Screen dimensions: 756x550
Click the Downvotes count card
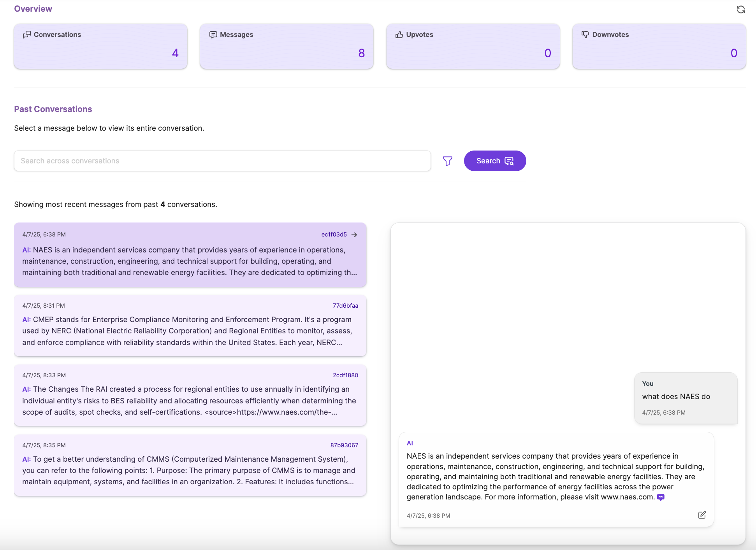tap(659, 47)
